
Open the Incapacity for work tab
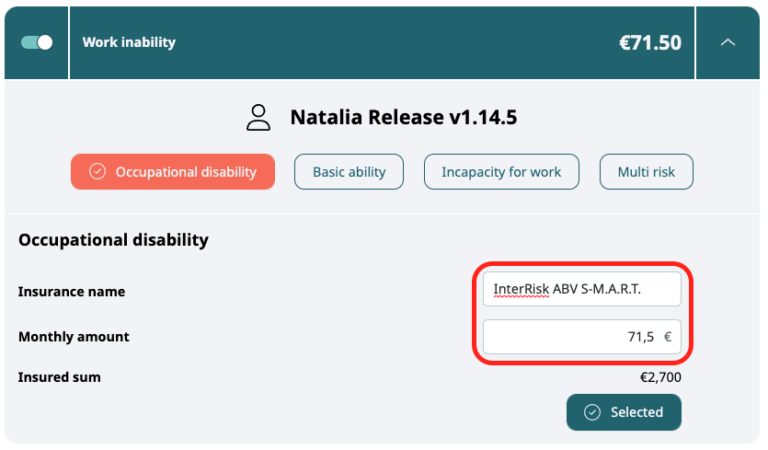pyautogui.click(x=501, y=172)
